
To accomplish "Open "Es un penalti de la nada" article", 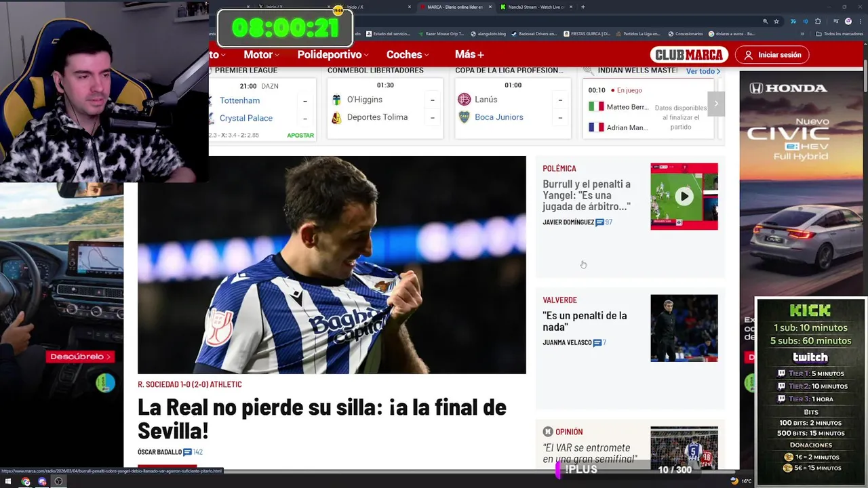I will click(585, 321).
